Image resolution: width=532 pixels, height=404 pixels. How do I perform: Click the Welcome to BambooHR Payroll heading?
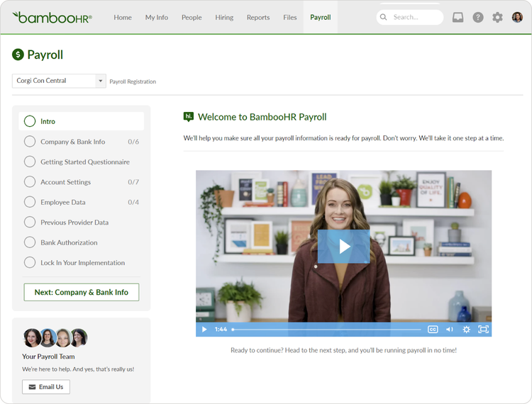point(262,117)
